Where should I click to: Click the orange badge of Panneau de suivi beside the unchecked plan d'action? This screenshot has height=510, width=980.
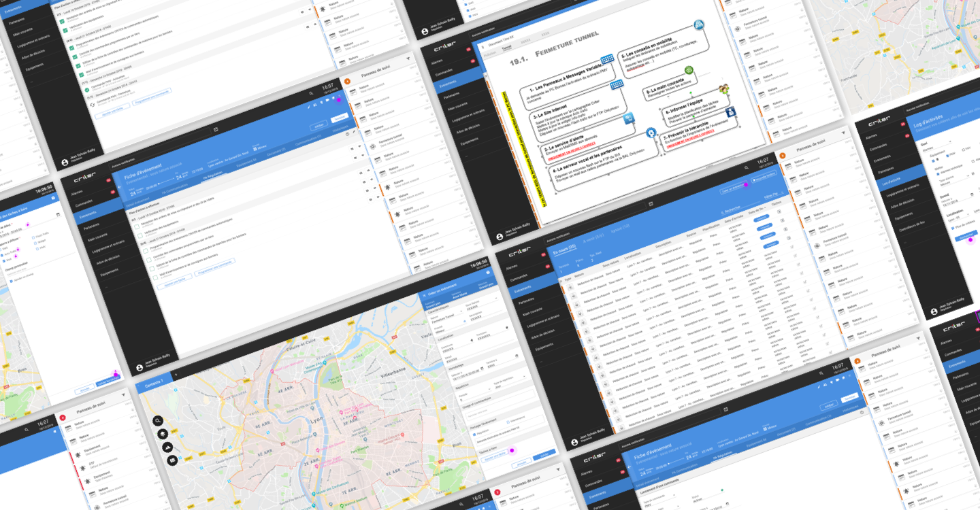click(x=348, y=81)
